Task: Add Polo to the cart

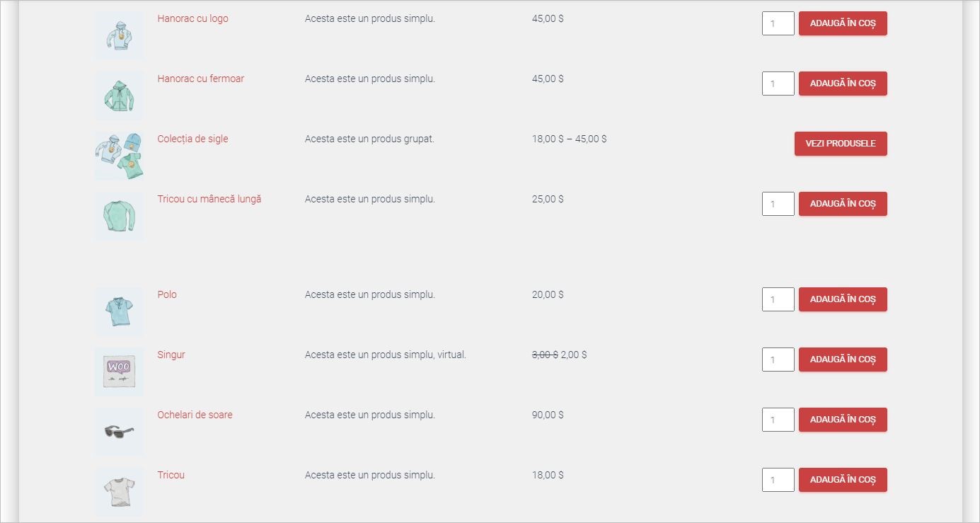Action: (842, 299)
